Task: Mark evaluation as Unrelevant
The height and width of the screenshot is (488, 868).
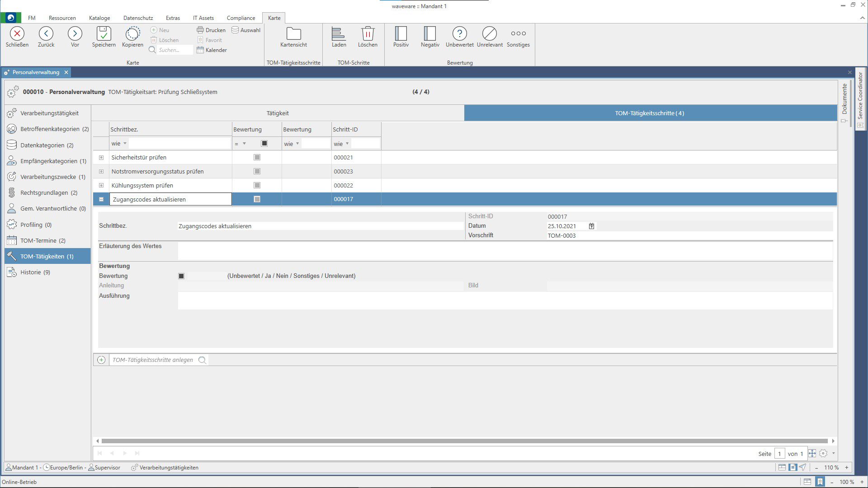Action: pos(489,34)
